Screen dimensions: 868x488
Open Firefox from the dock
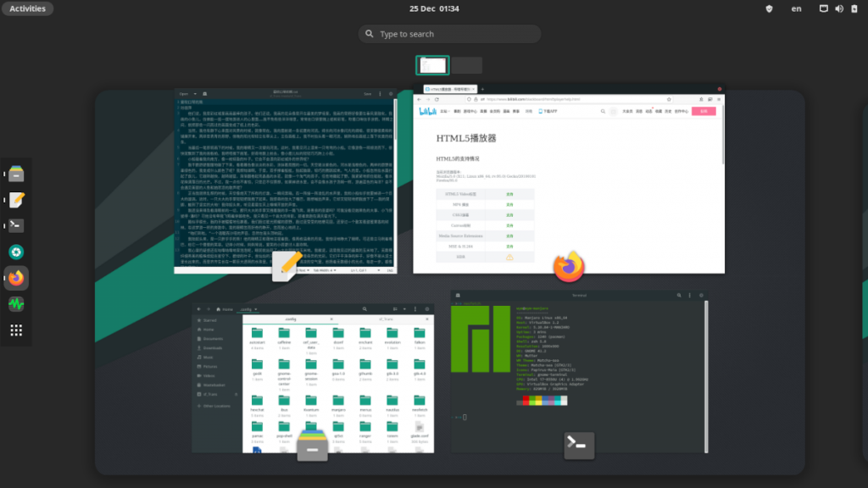click(x=15, y=278)
